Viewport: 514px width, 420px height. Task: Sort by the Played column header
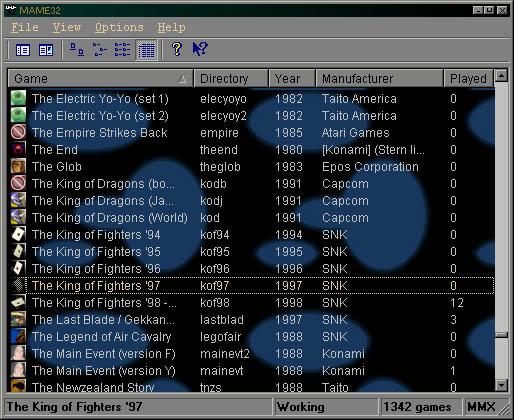[x=469, y=79]
